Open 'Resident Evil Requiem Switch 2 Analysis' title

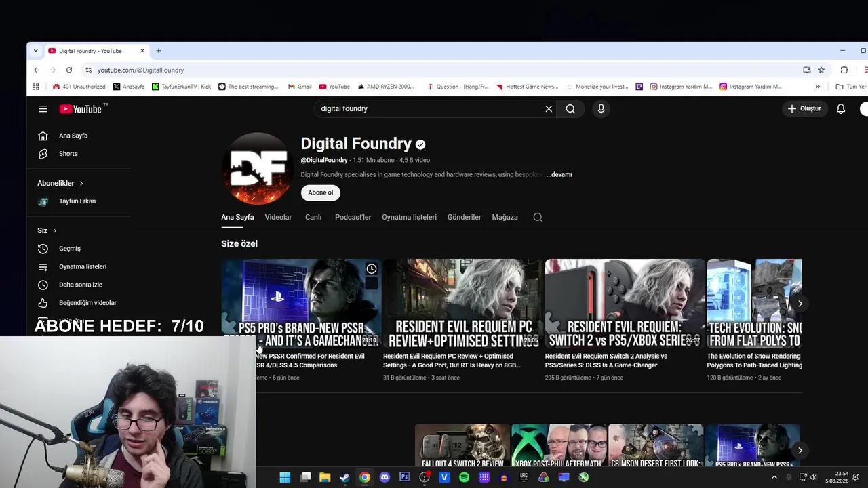tap(606, 361)
